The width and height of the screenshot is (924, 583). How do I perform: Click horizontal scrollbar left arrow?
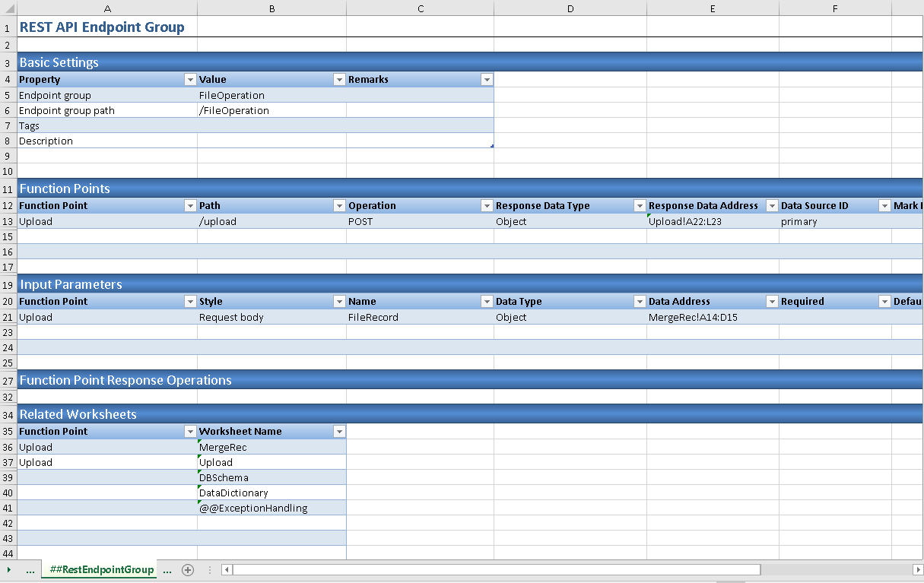227,570
